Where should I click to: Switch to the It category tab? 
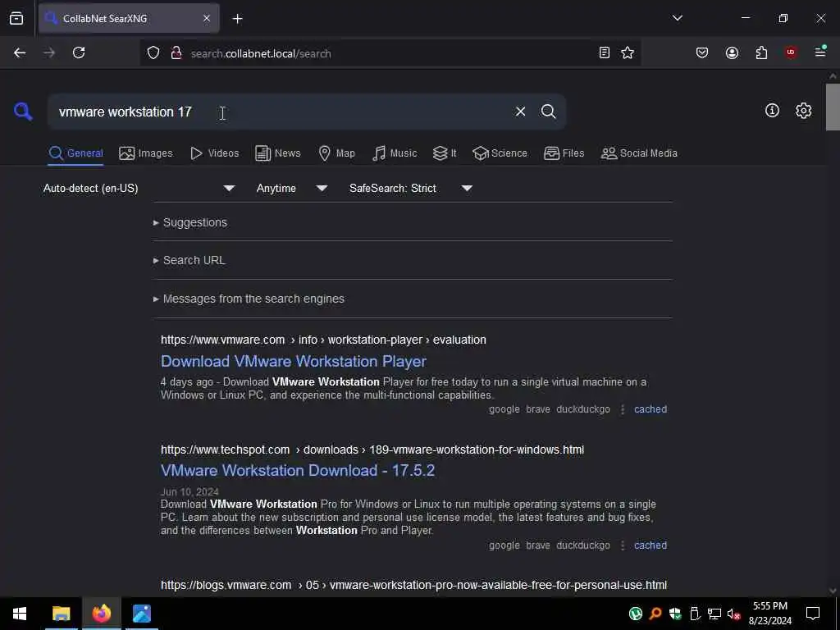pos(445,153)
